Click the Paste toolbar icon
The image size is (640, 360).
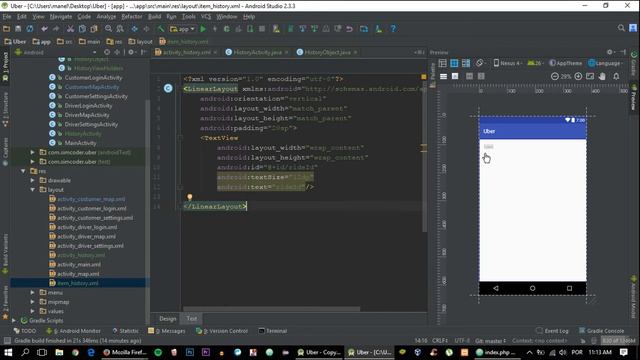(x=94, y=29)
